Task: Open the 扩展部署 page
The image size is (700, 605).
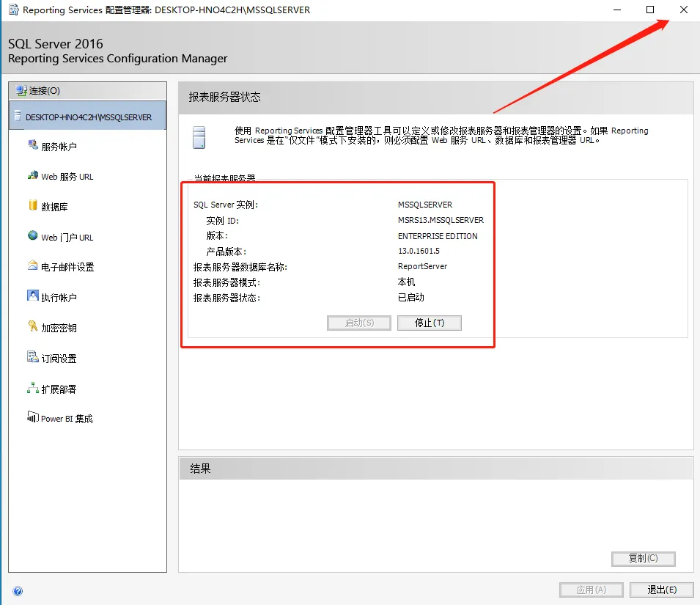Action: pos(59,389)
